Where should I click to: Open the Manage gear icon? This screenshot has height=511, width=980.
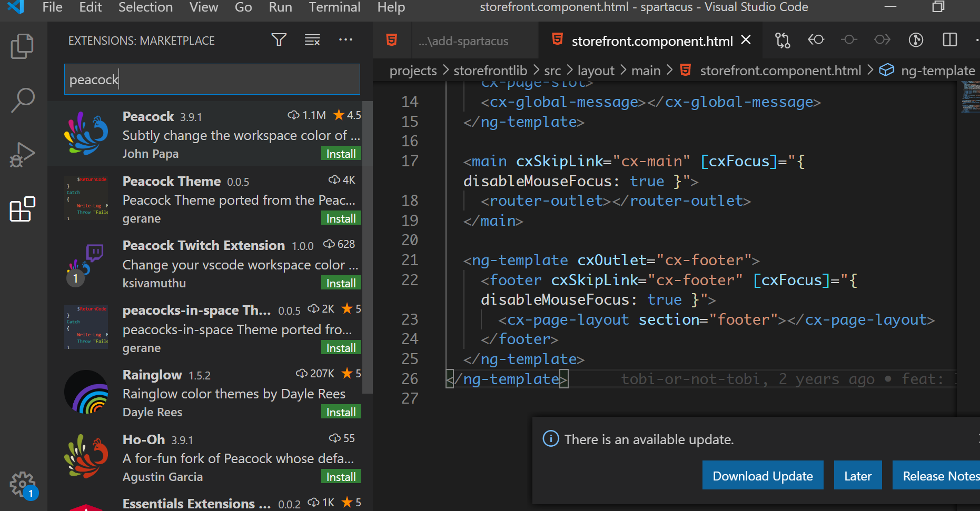[x=22, y=484]
